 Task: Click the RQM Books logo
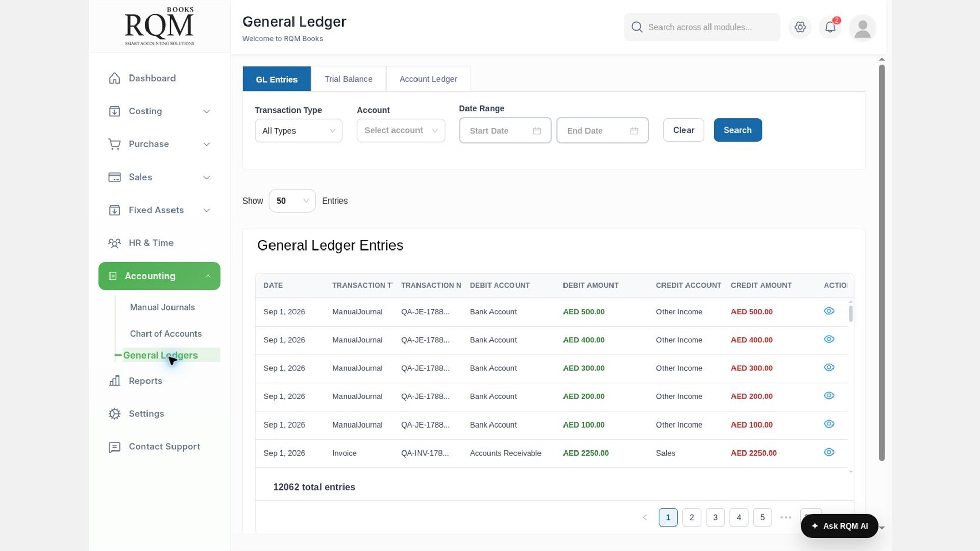[x=160, y=26]
